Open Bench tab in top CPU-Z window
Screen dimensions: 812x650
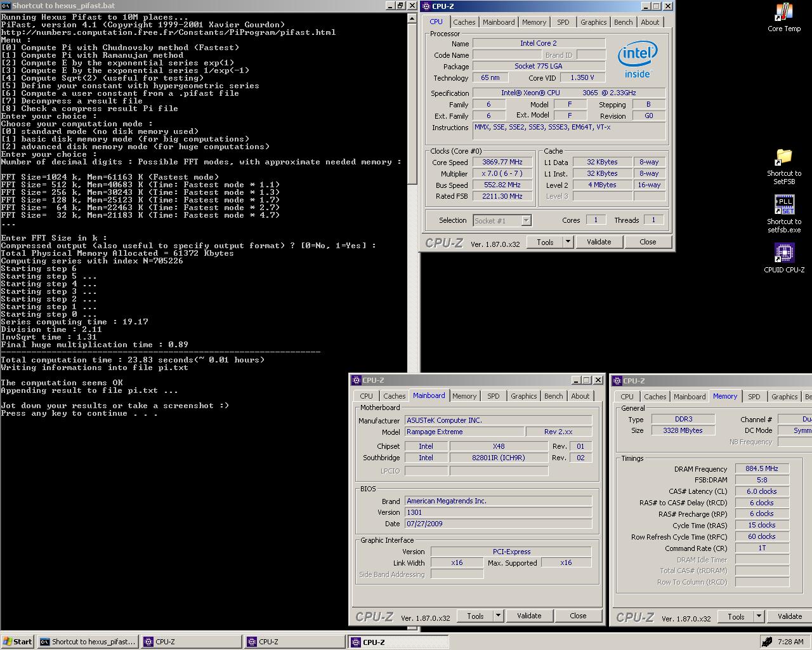(x=623, y=22)
